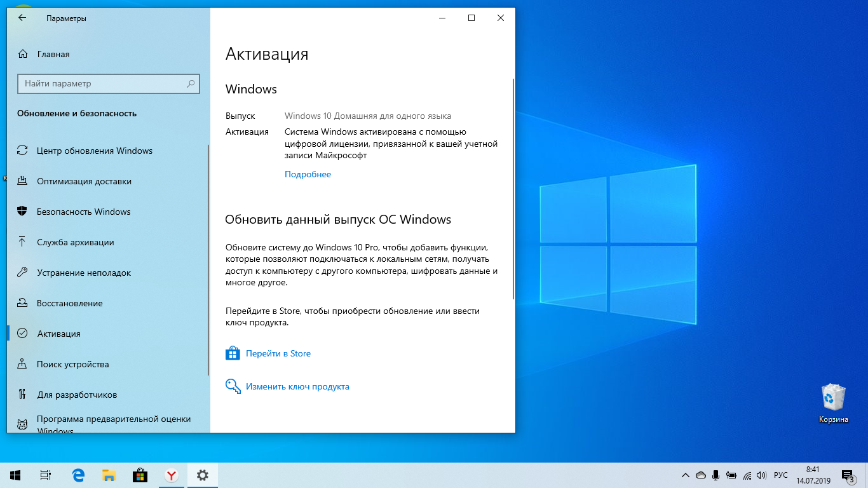
Task: Click the Windows 10 Домашняя для одного языка text
Action: (368, 116)
